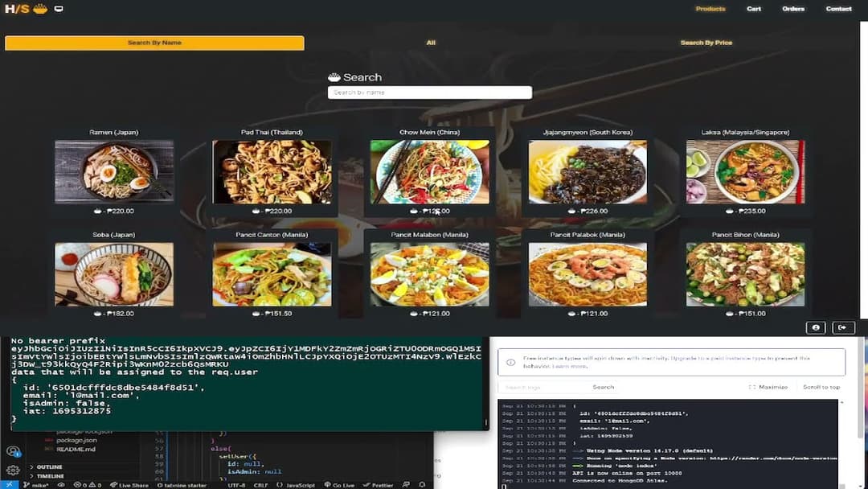Click the logout icon button
This screenshot has height=489, width=868.
(843, 327)
